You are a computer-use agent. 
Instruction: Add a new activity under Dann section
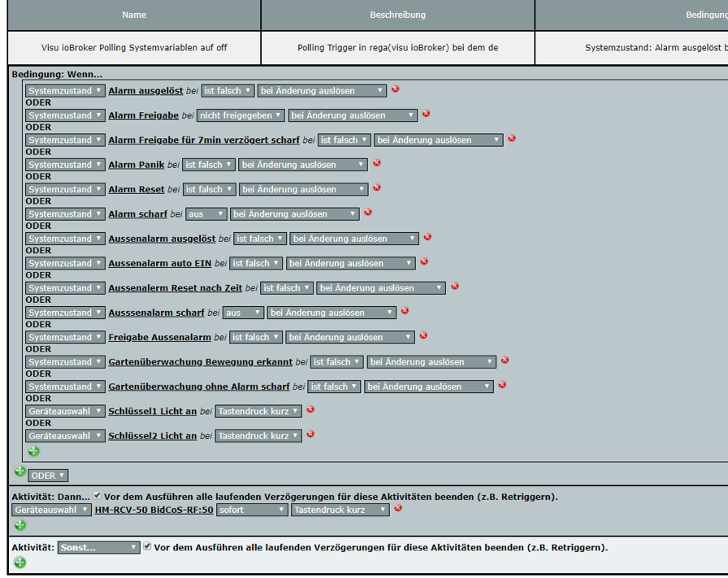(x=19, y=525)
